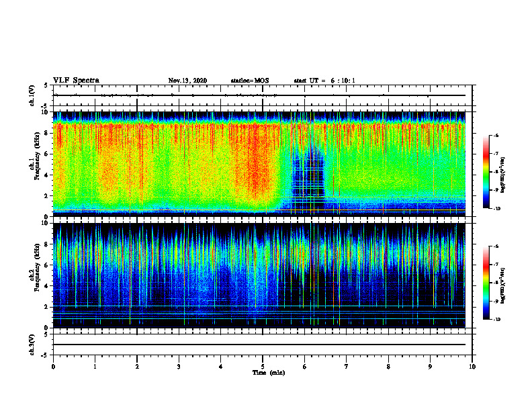The height and width of the screenshot is (411, 532).
Task: Click the '4' tick on ch.2 frequency axis
Action: pos(46,286)
